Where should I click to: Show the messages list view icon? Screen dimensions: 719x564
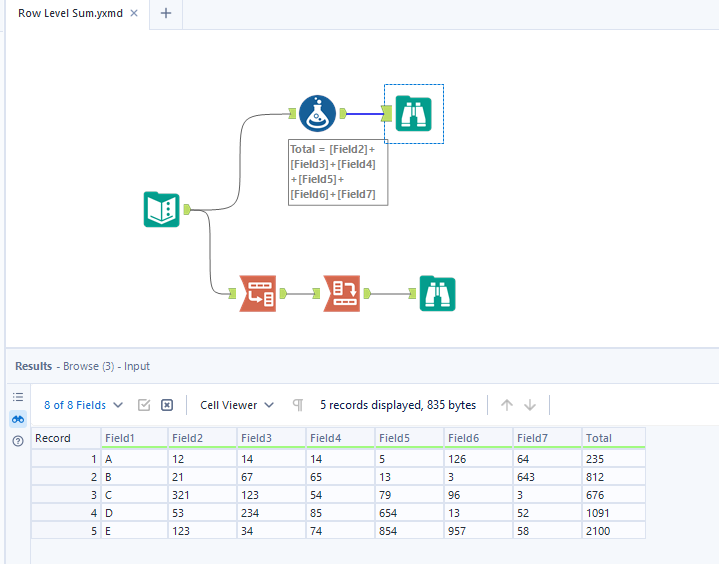click(17, 397)
